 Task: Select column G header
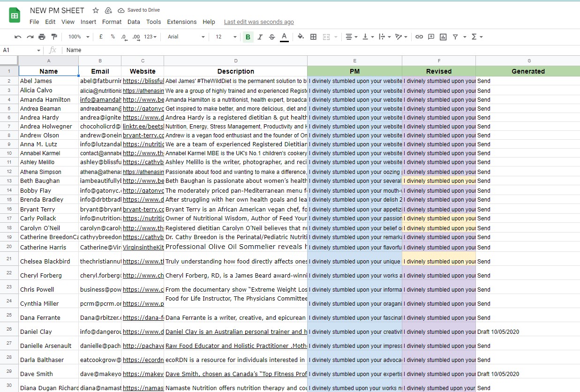[528, 60]
